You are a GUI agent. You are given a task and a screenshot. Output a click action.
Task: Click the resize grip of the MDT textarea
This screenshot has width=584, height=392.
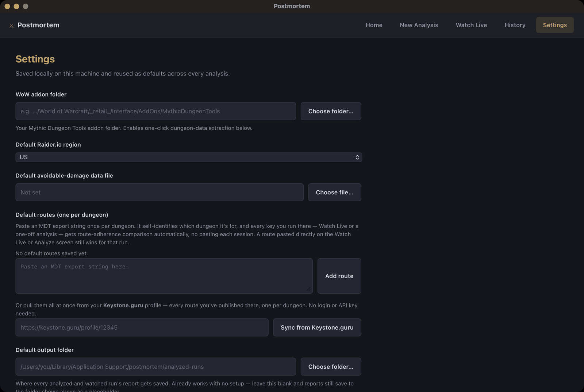click(309, 289)
